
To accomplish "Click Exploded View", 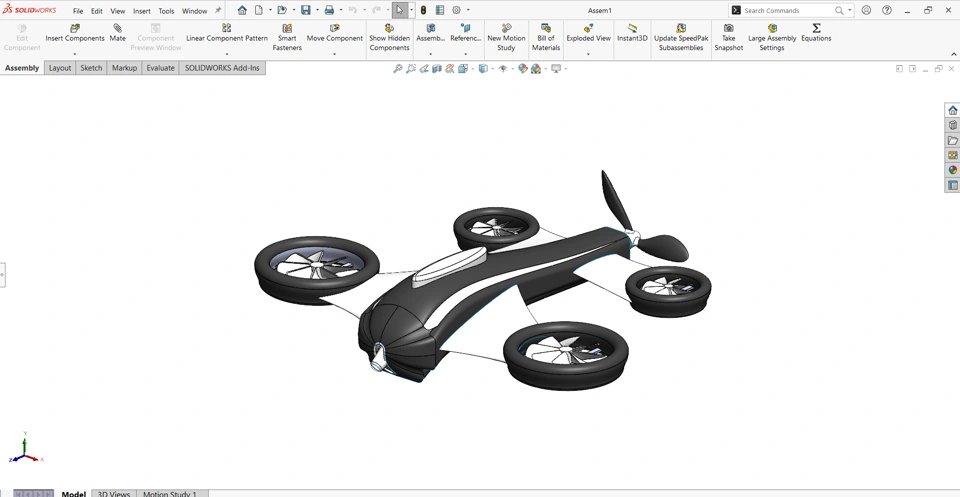I will (x=588, y=33).
